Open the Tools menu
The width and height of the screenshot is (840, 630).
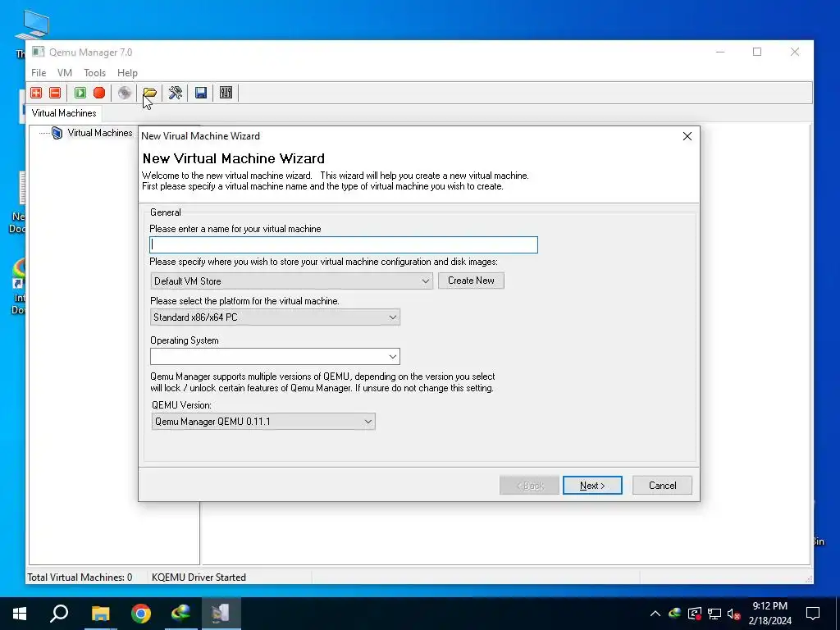tap(95, 73)
